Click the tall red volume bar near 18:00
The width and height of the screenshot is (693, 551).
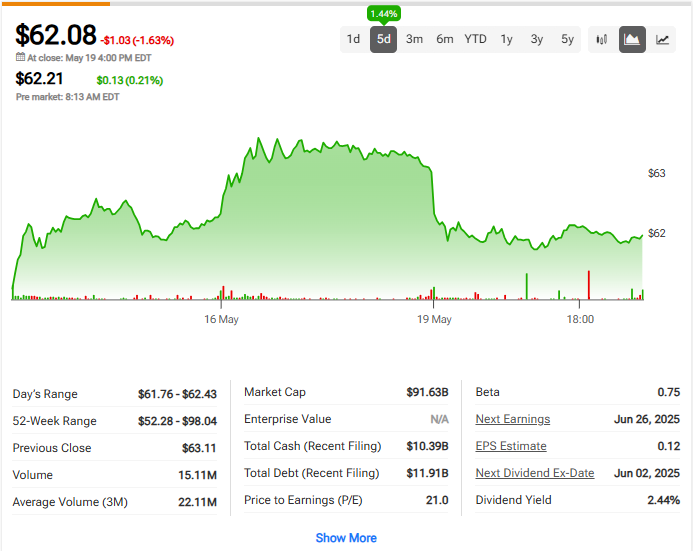click(589, 285)
